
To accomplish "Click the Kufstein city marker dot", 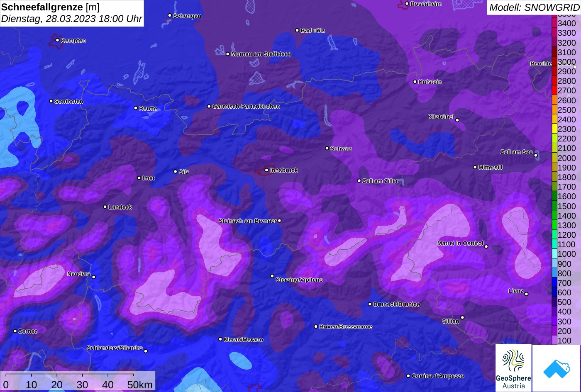I will click(415, 82).
